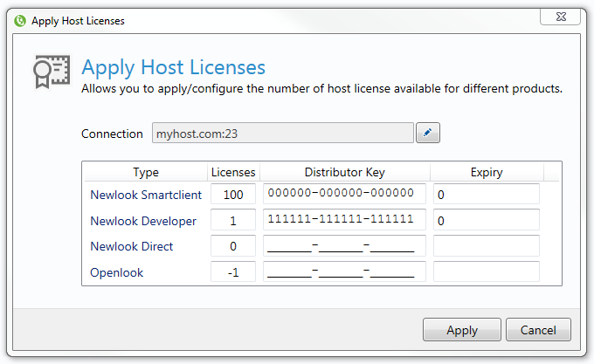Edit Openlook distributor key field

pyautogui.click(x=344, y=271)
